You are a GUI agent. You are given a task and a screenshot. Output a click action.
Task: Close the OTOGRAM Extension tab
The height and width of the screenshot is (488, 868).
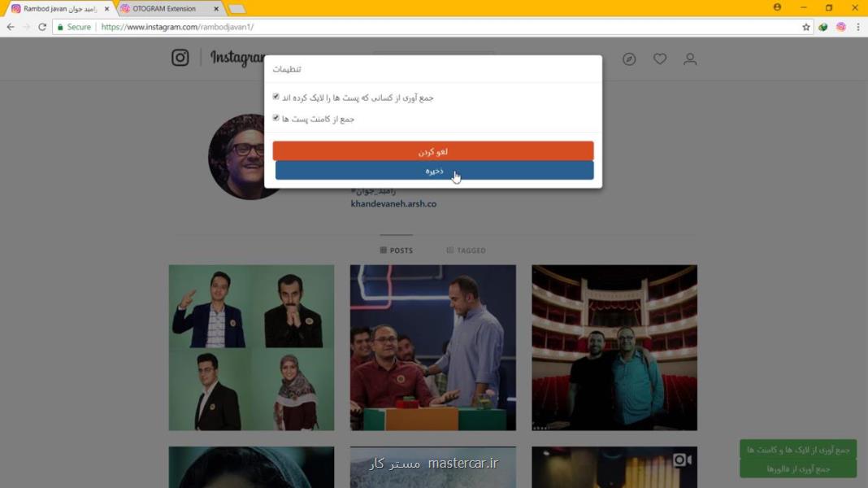216,9
